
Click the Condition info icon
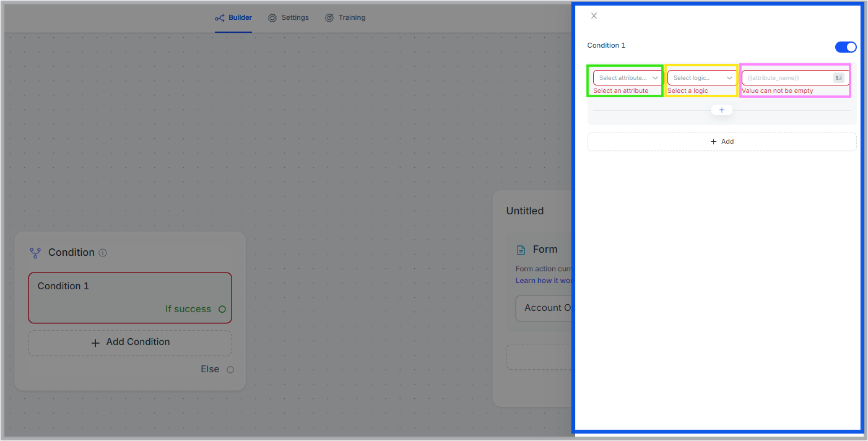103,253
